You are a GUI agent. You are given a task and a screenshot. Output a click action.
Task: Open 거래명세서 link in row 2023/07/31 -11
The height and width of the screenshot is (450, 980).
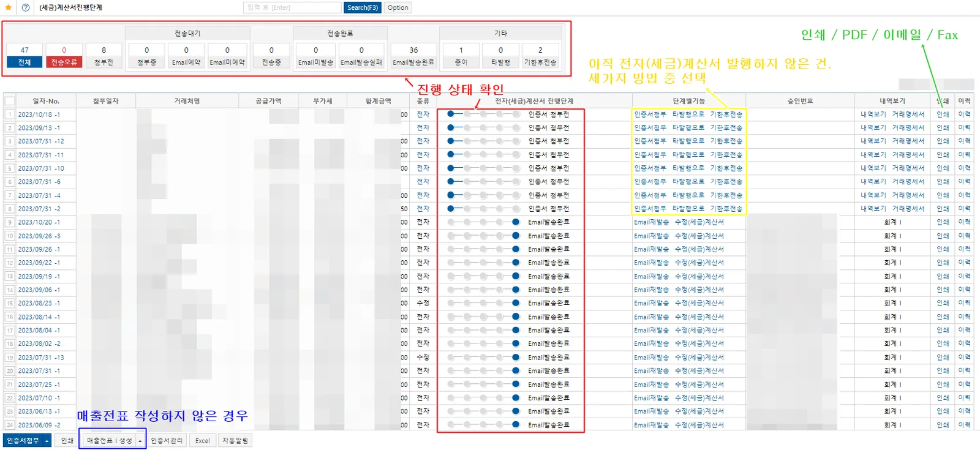tap(908, 155)
